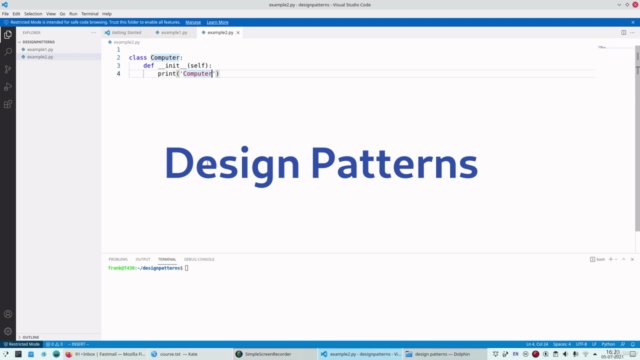Click the Ln 4, Col 24 position indicator

click(537, 344)
